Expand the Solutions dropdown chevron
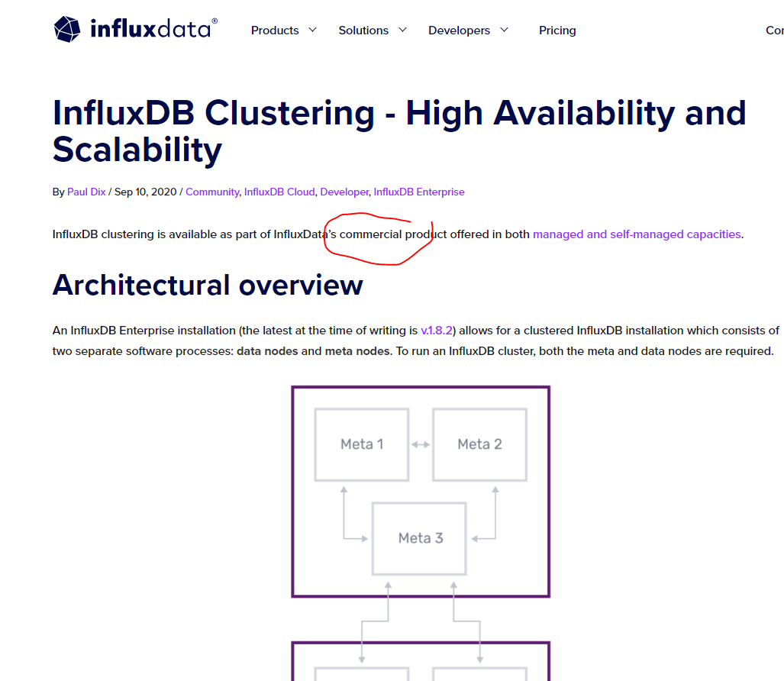The height and width of the screenshot is (681, 784). coord(402,30)
